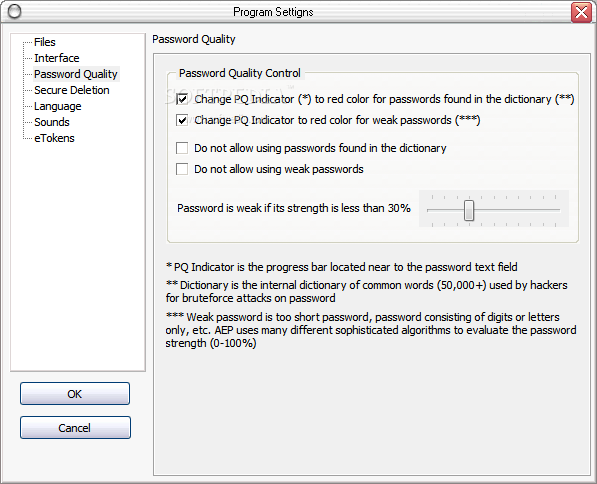Open the Secure Deletion settings page

pyautogui.click(x=72, y=90)
